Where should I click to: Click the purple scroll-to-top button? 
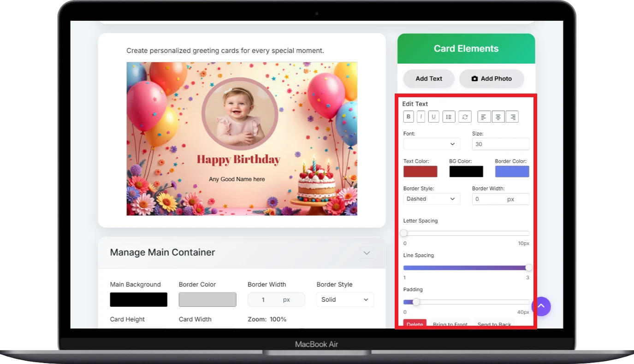pos(541,306)
